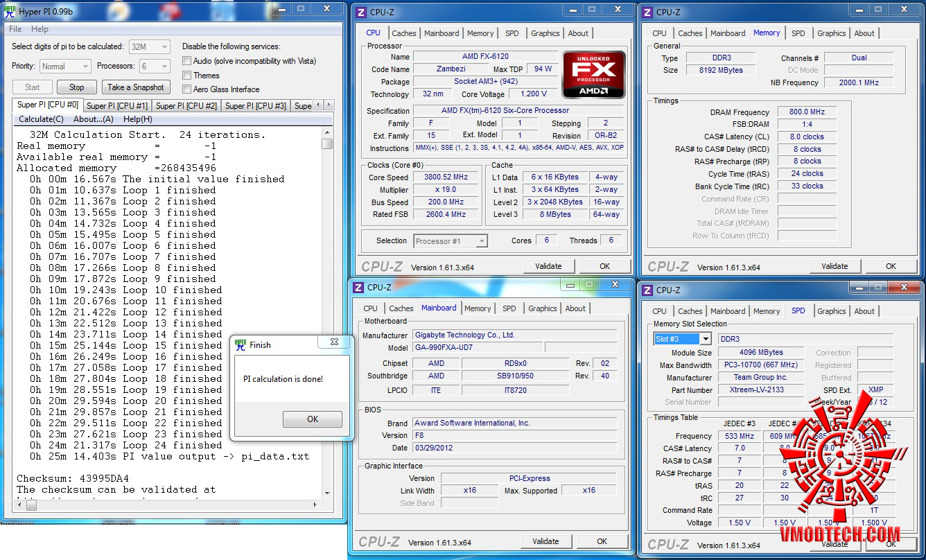Click the Manufacturer field Gigabyte Technology Co., Ltd.

pos(515,335)
